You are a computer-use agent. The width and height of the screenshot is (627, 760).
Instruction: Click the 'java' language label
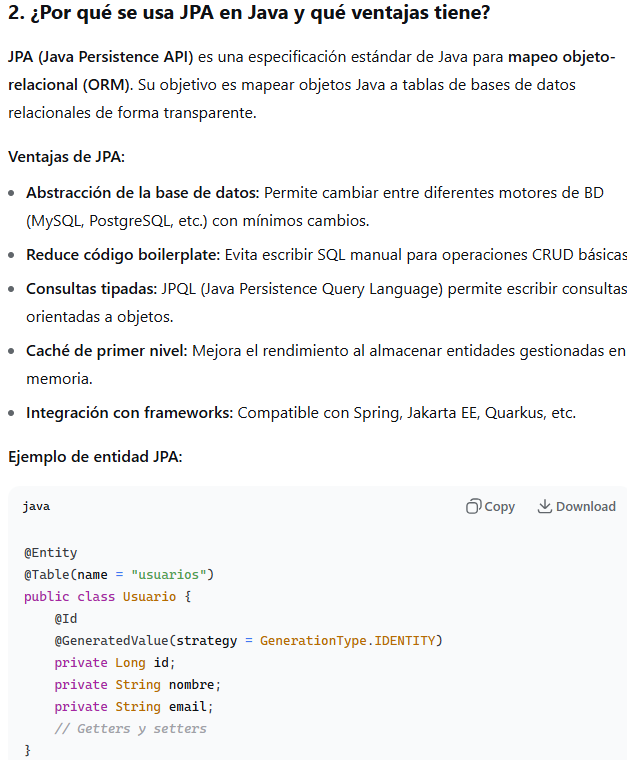[x=36, y=507]
